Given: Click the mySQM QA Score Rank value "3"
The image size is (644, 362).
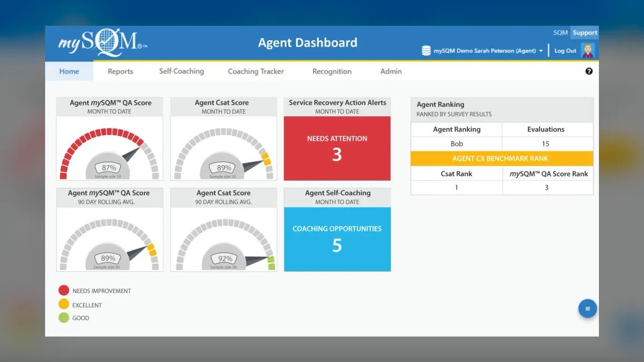Looking at the screenshot, I should (547, 188).
